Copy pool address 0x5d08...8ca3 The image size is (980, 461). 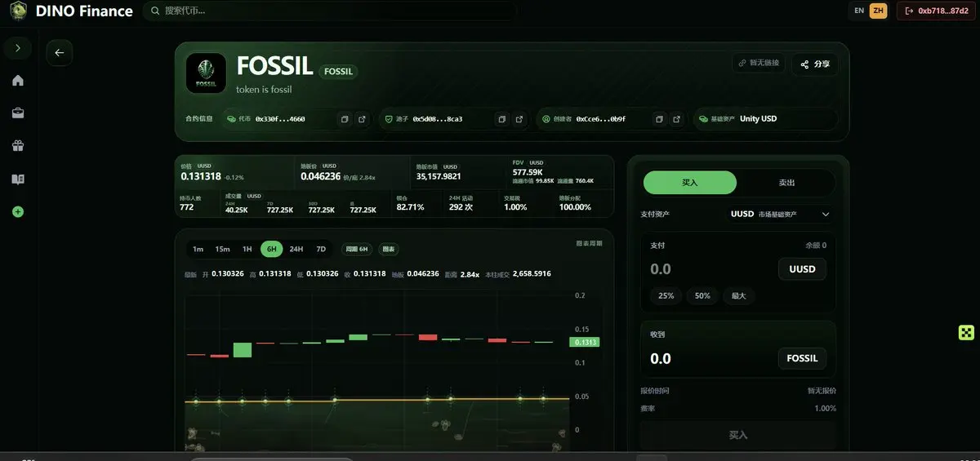coord(502,119)
